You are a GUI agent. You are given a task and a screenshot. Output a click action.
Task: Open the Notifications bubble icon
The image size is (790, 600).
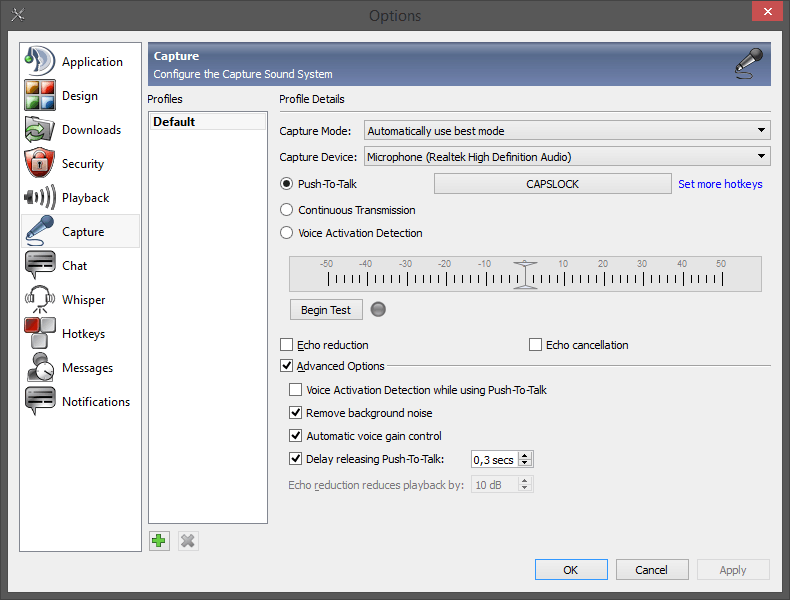point(40,402)
